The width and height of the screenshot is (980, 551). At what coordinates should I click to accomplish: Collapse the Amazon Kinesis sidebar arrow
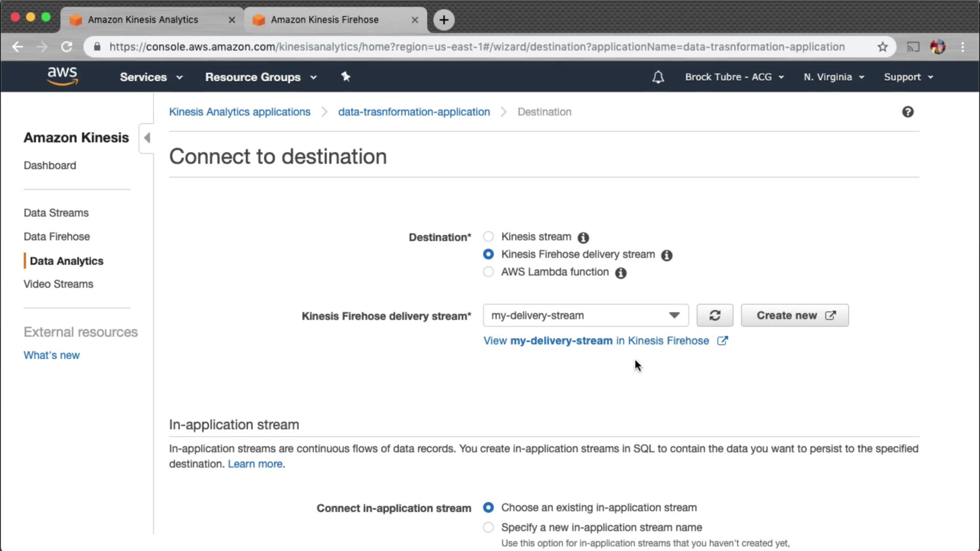point(147,138)
